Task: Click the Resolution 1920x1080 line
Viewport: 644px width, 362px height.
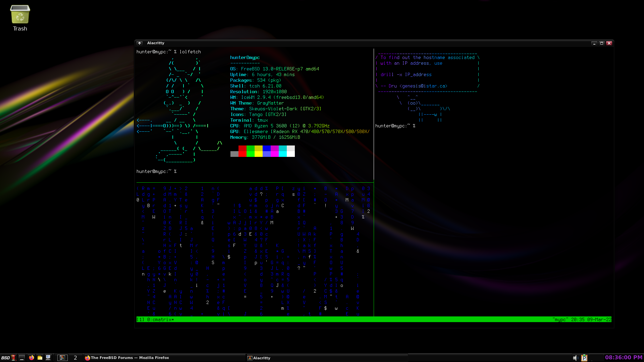Action: [258, 92]
